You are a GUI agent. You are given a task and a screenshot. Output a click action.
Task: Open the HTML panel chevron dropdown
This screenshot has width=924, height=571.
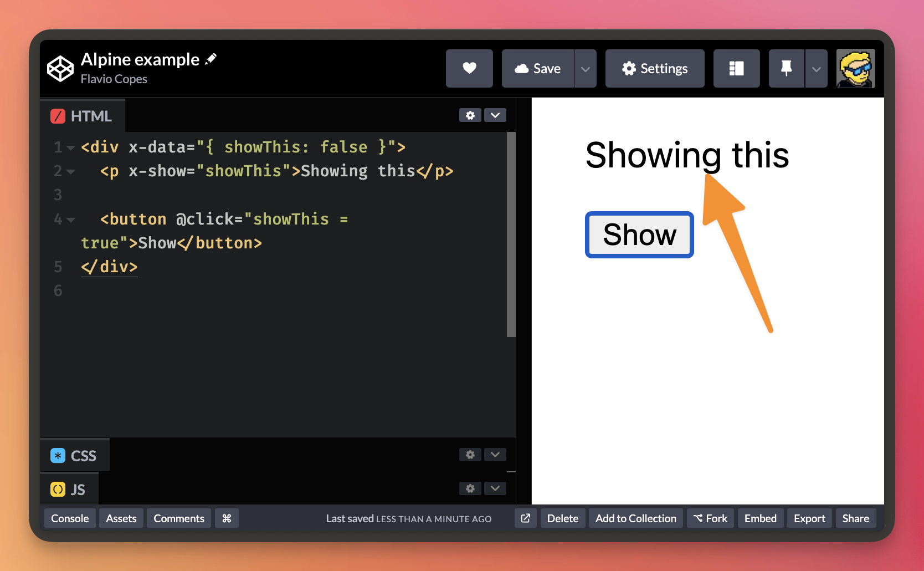[495, 115]
